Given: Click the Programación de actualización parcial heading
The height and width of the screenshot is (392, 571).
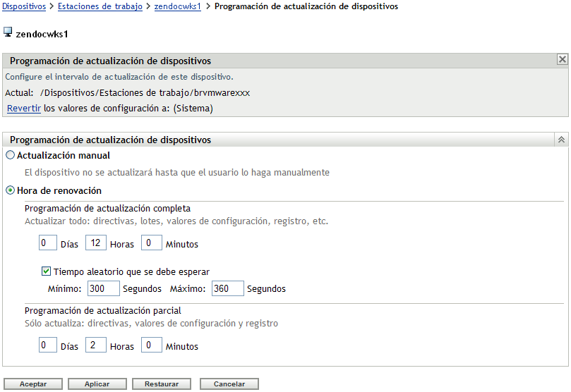Looking at the screenshot, I should point(102,310).
